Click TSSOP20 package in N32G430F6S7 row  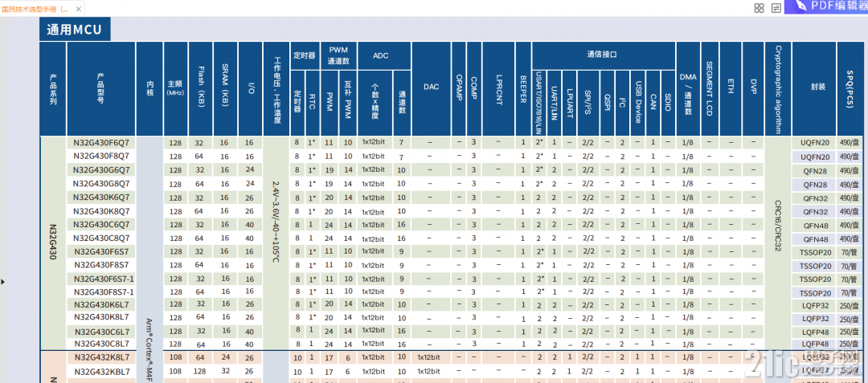click(x=815, y=252)
